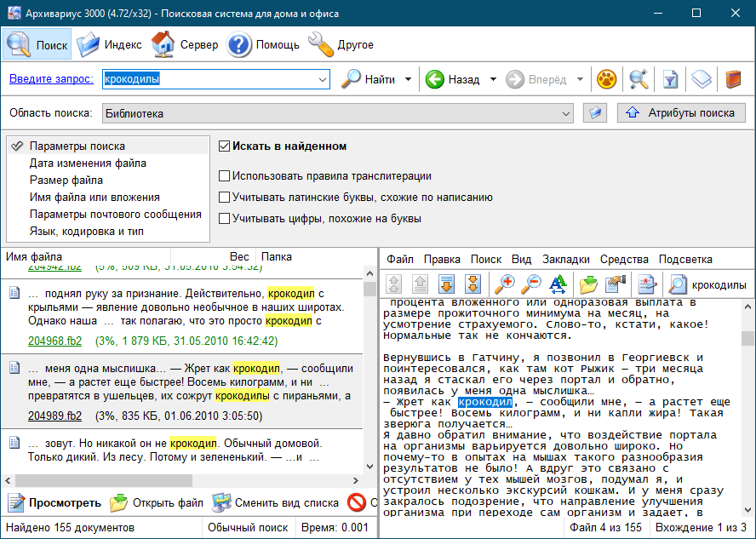Select Размер файла attribute
The width and height of the screenshot is (756, 539).
[108, 181]
